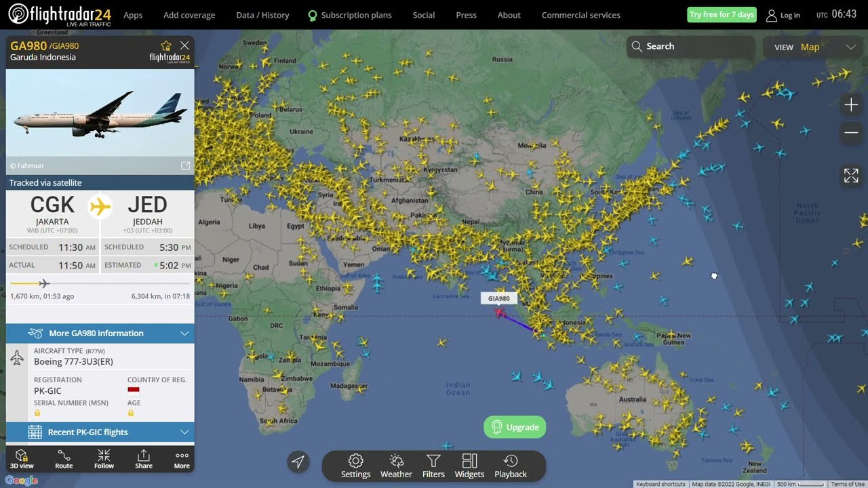Open flight Playback
This screenshot has width=868, height=488.
coord(511,466)
